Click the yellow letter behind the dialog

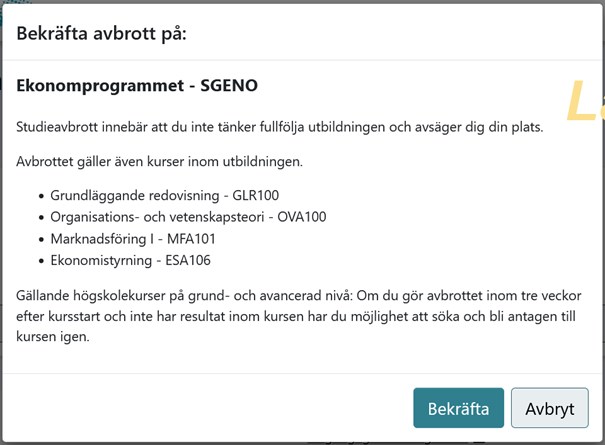pyautogui.click(x=582, y=101)
